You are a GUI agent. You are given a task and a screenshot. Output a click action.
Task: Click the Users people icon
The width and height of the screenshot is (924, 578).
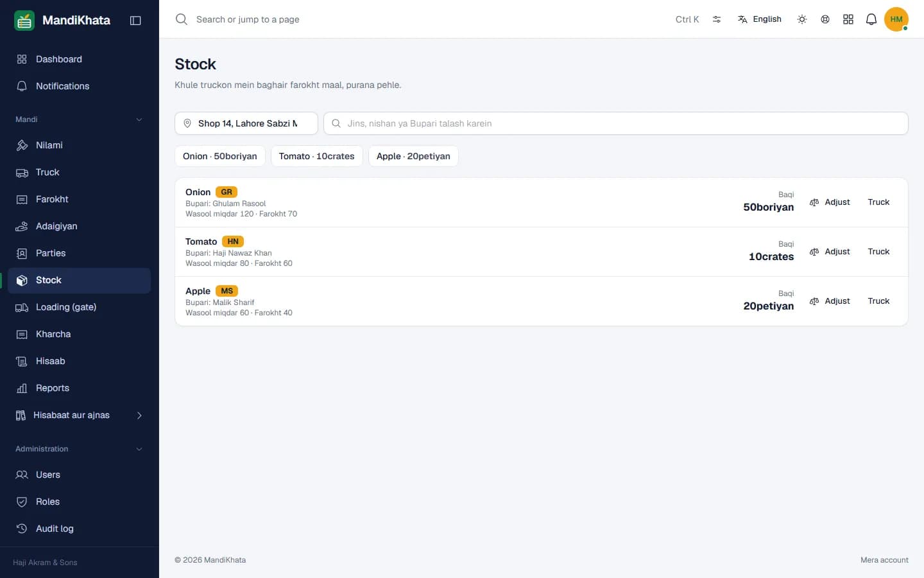[22, 475]
